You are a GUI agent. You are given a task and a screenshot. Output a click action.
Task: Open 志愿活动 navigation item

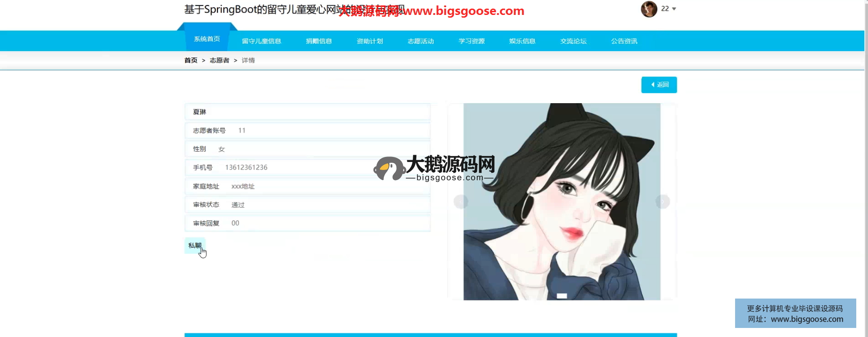[x=420, y=41]
